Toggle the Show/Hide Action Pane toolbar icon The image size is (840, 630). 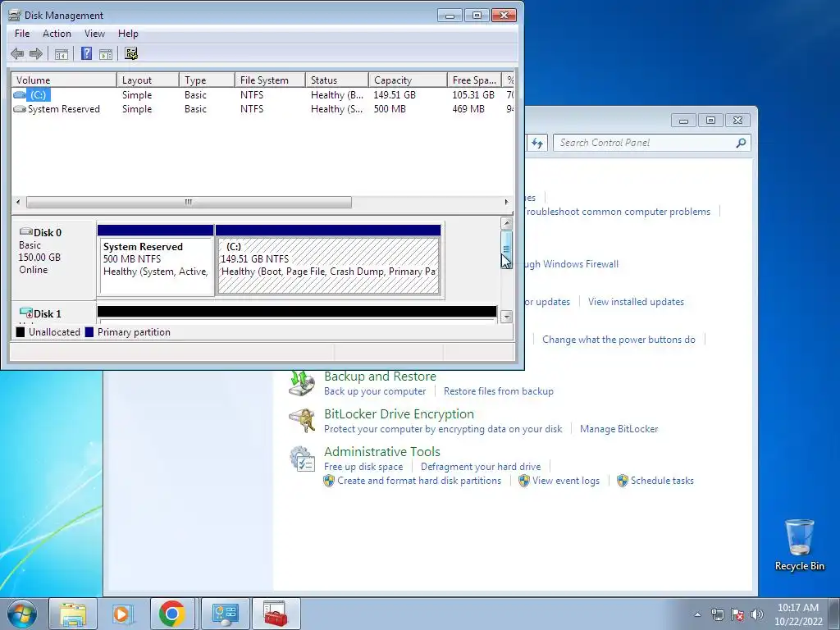[106, 53]
